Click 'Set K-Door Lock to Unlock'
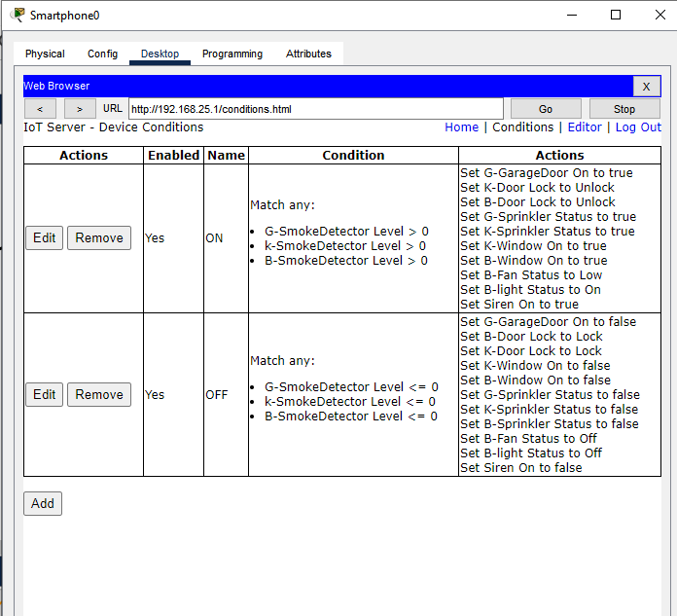Viewport: 677px width, 616px height. coord(537,188)
